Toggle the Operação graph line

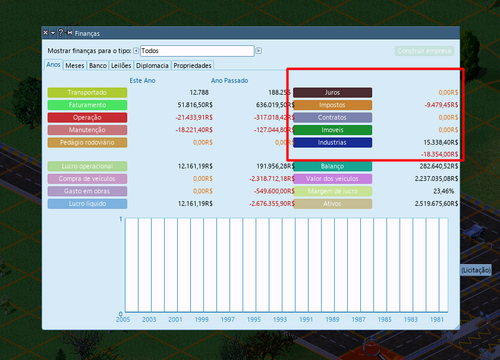(87, 117)
